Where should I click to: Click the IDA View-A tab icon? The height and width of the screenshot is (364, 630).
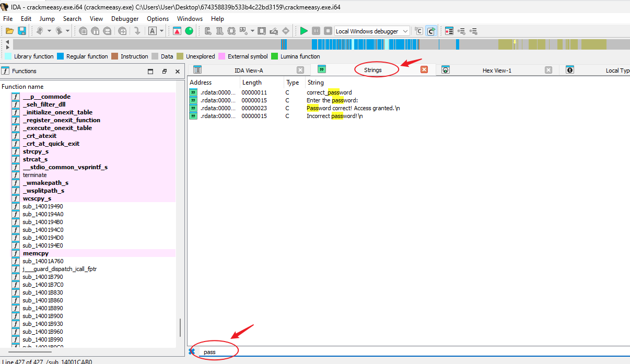click(x=197, y=70)
